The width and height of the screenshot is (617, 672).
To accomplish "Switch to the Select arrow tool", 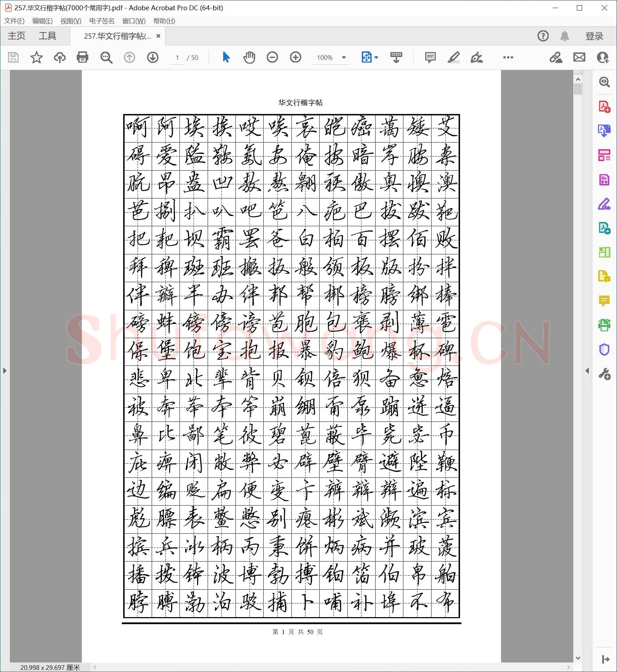I will [x=226, y=57].
